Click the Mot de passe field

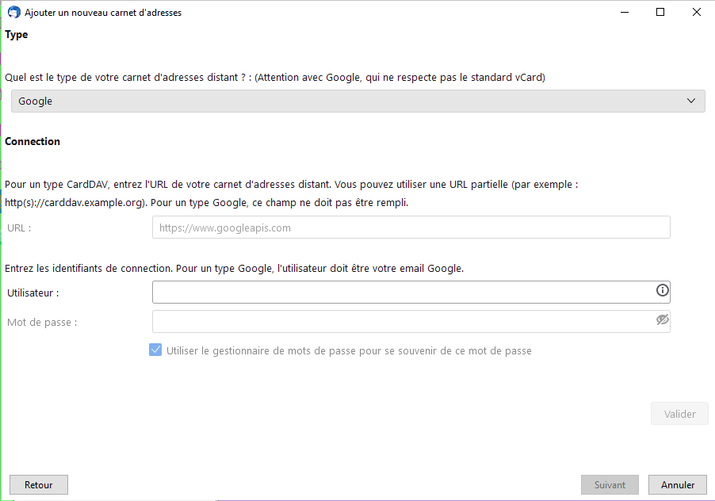click(411, 321)
